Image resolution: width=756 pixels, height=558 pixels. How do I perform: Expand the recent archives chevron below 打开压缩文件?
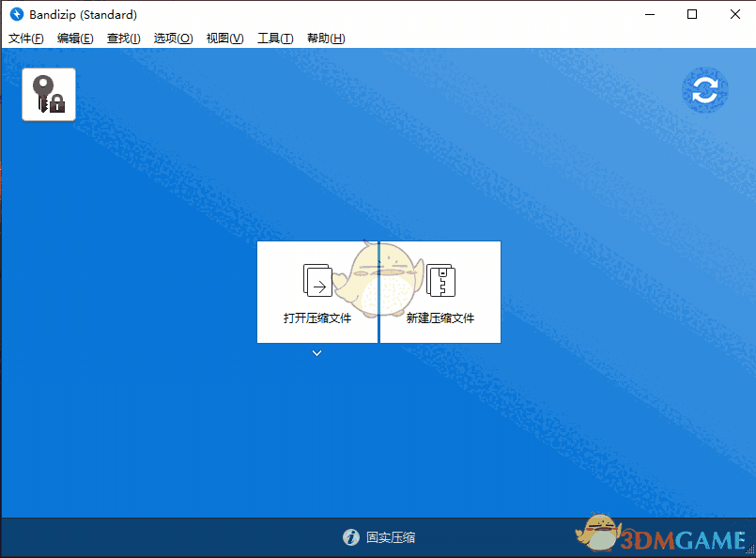pyautogui.click(x=316, y=352)
